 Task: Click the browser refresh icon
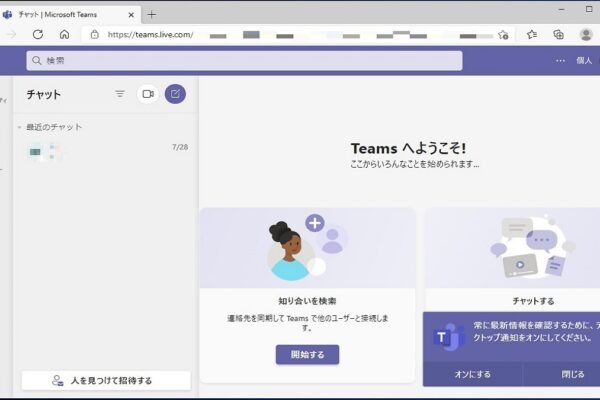pyautogui.click(x=38, y=34)
